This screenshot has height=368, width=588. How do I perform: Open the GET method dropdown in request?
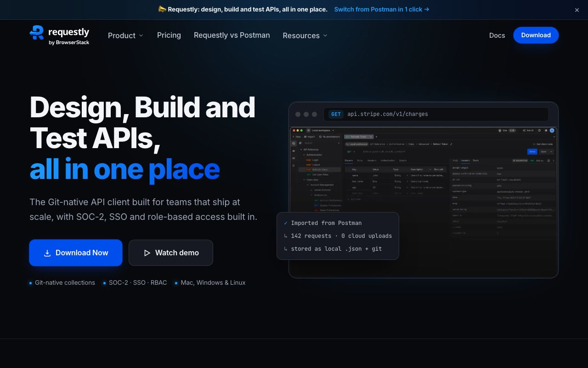(x=351, y=151)
